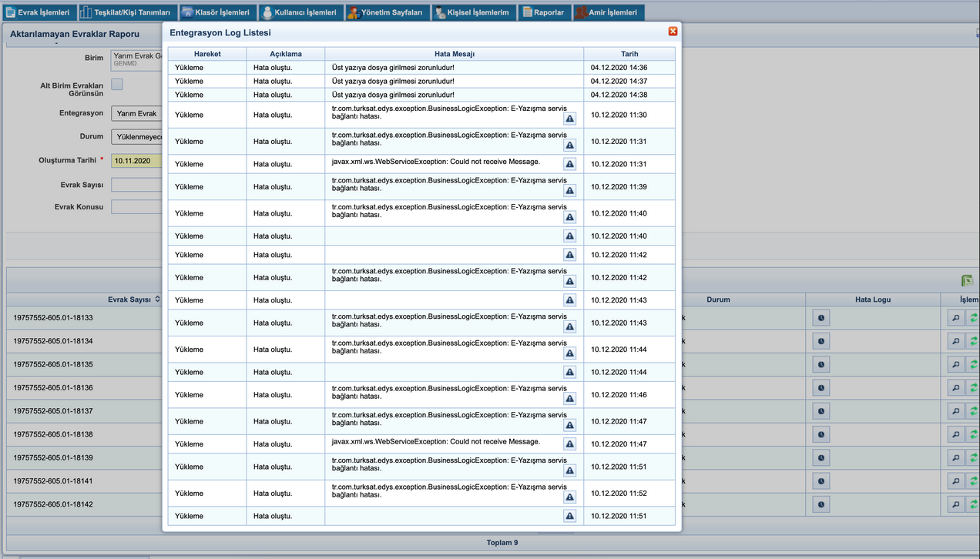Click warning icon of 11:40 empty-message row
This screenshot has height=559, width=980.
coord(570,236)
